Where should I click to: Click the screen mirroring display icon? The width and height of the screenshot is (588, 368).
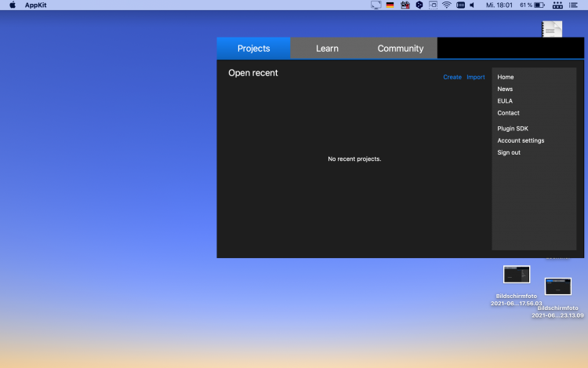376,5
